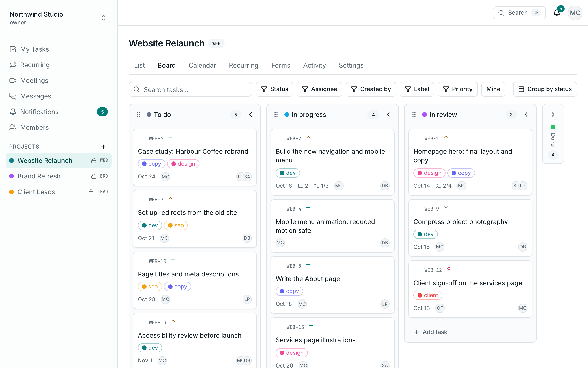Open top bar Search button
Image resolution: width=588 pixels, height=368 pixels.
tap(519, 13)
